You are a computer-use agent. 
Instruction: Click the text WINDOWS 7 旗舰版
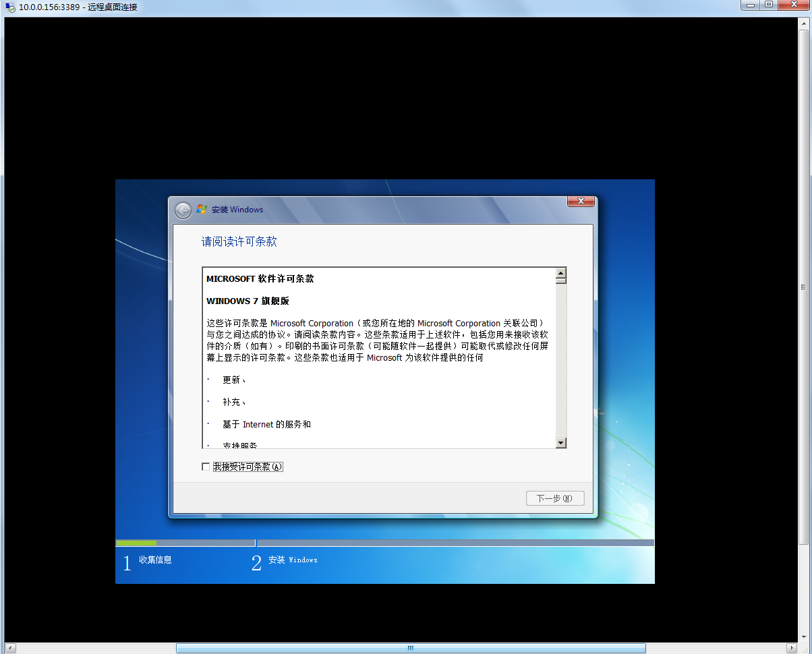248,301
